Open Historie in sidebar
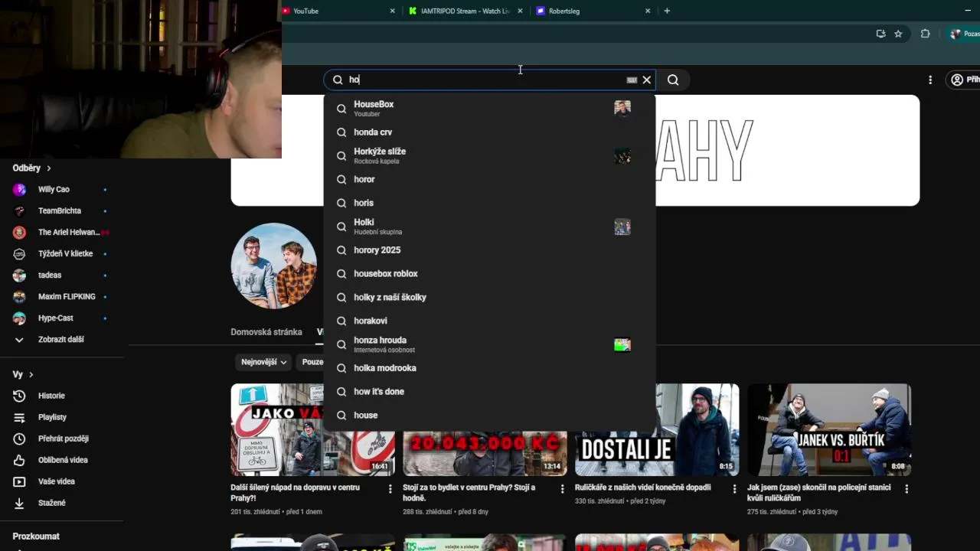Viewport: 980px width, 551px height. pos(61,396)
